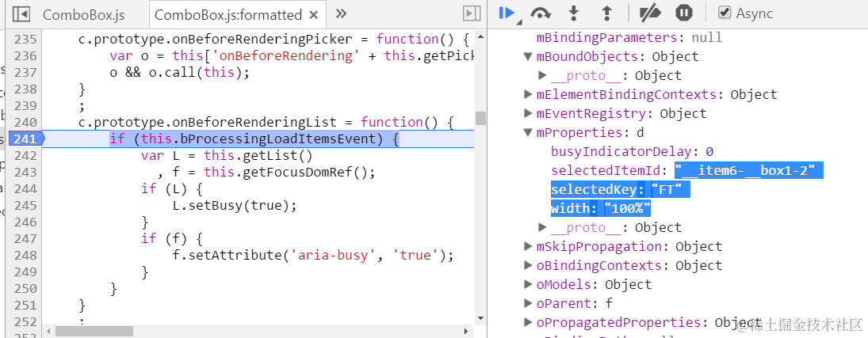This screenshot has height=338, width=868.
Task: Click line number 235 in gutter
Action: click(x=25, y=40)
